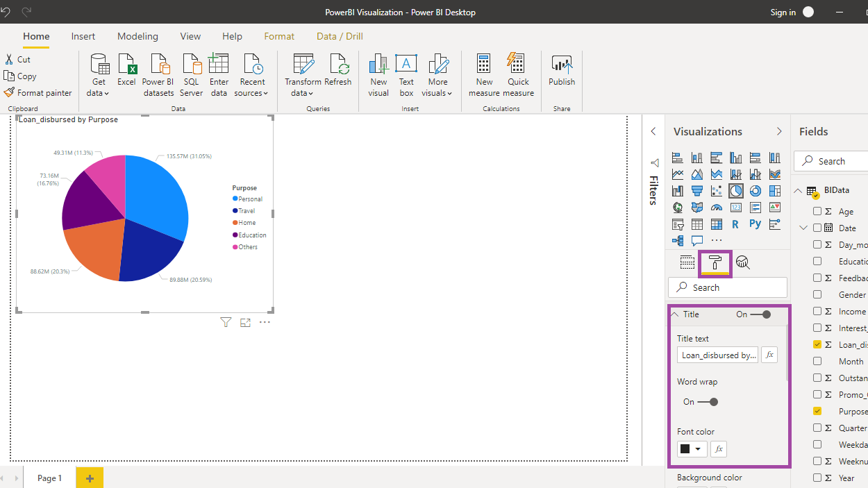Click the Title text input field
This screenshot has width=868, height=488.
[x=717, y=355]
